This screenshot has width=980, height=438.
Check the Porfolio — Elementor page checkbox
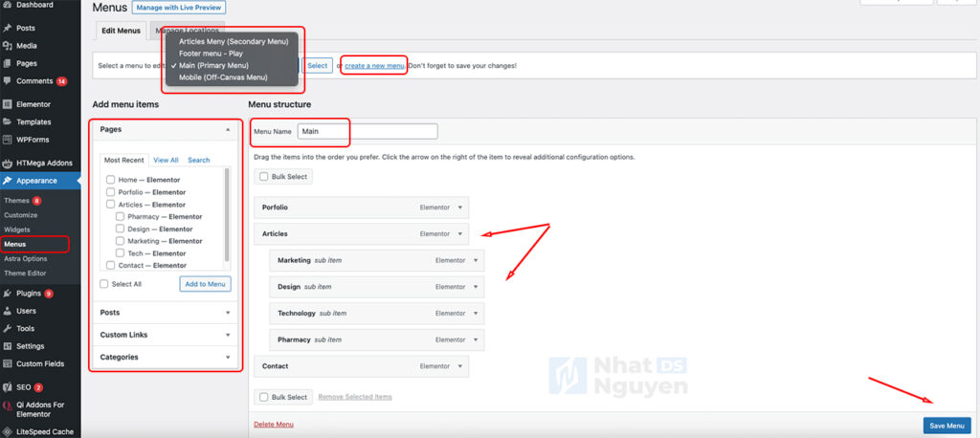click(111, 192)
